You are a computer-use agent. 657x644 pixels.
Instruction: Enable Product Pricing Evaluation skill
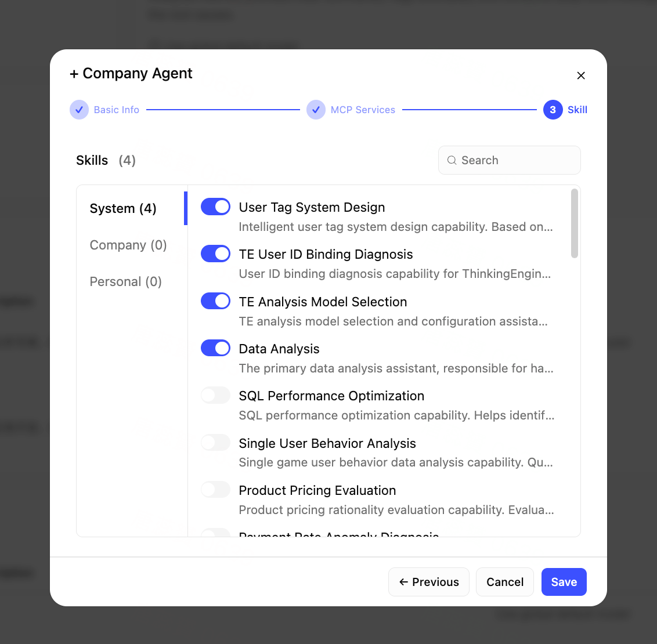coord(215,490)
